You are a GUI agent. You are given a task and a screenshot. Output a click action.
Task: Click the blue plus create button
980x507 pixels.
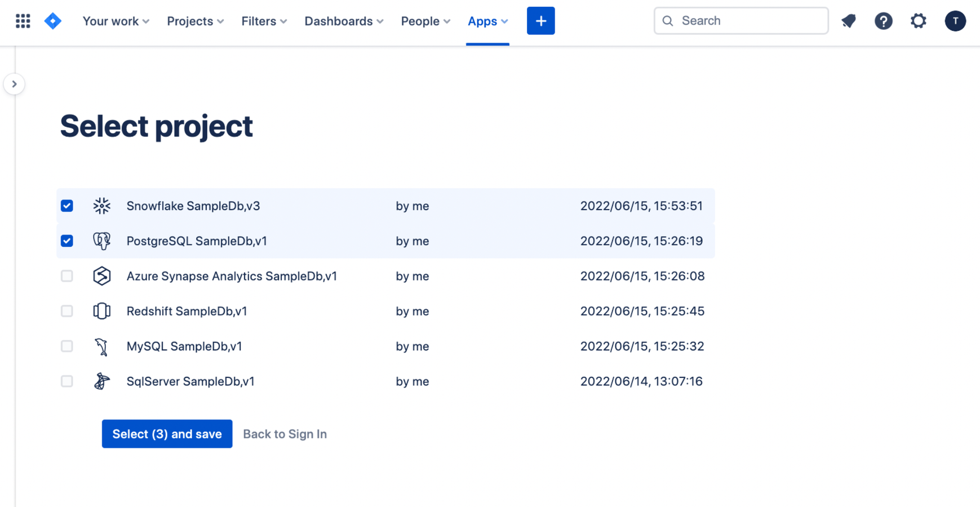(541, 21)
